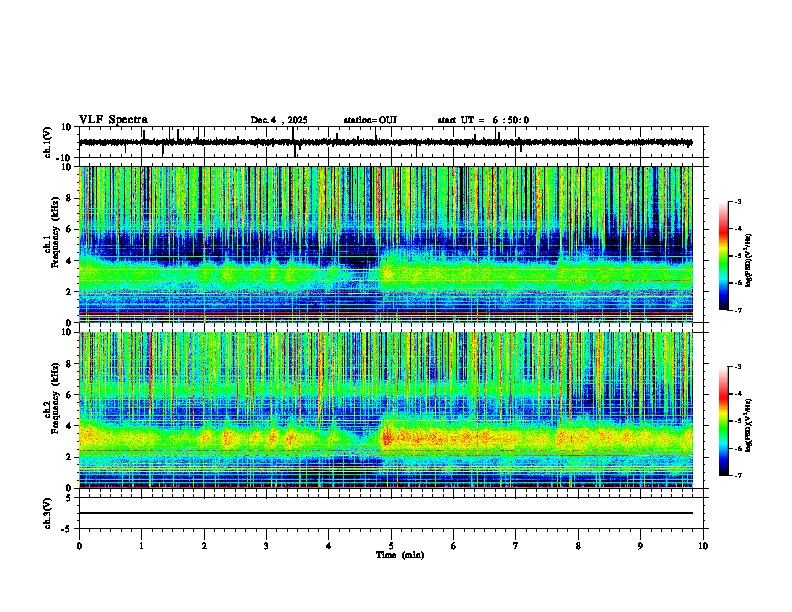Click the red intensity burst in ch.2 spectrogram
This screenshot has width=792, height=612.
click(387, 436)
